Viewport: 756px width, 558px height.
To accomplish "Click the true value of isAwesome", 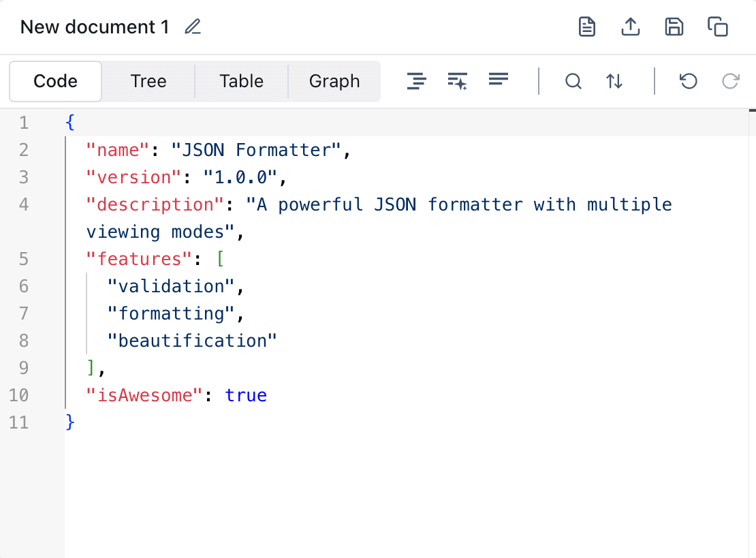I will click(x=246, y=395).
